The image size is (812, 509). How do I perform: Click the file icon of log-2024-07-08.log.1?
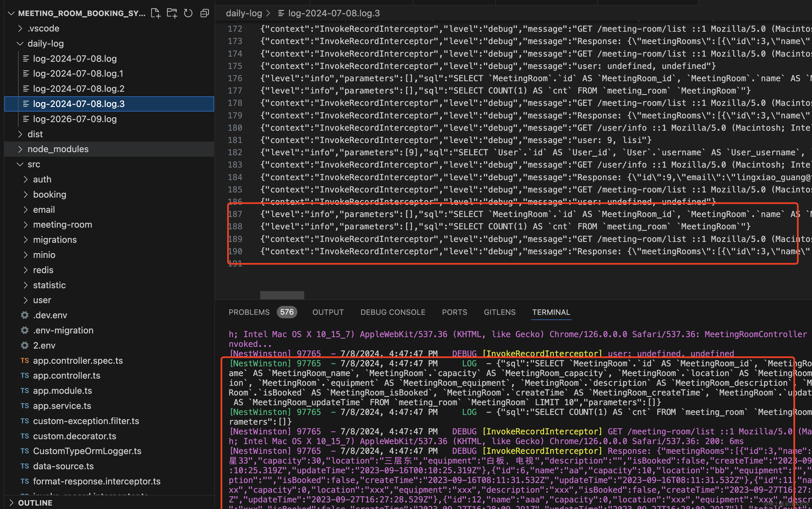[x=26, y=73]
